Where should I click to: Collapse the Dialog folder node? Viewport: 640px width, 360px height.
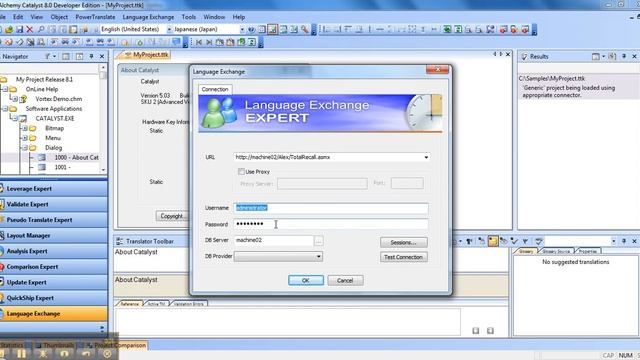24,148
